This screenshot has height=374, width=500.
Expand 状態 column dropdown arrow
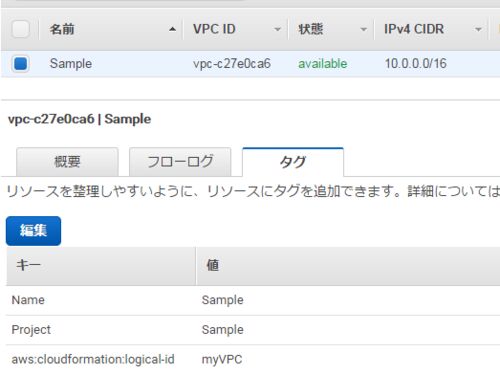coord(364,29)
